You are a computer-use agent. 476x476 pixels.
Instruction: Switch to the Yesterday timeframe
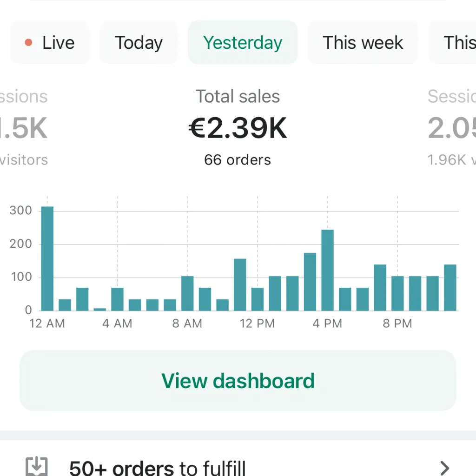[243, 42]
